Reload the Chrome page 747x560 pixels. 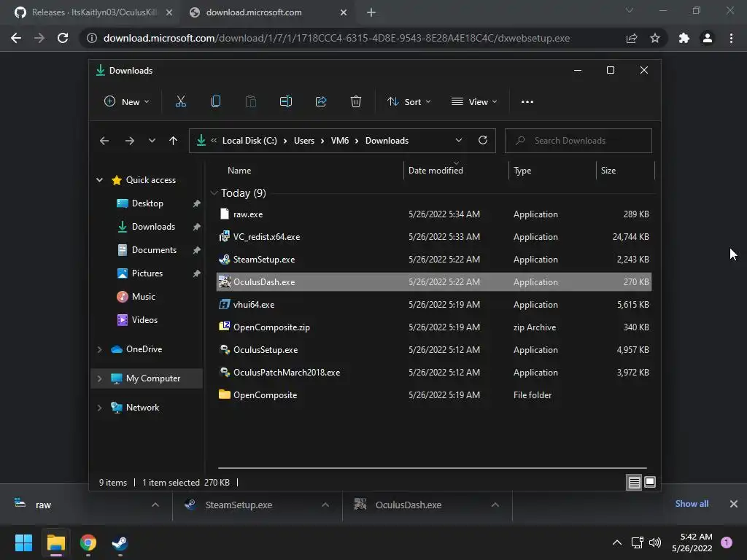[x=63, y=38]
